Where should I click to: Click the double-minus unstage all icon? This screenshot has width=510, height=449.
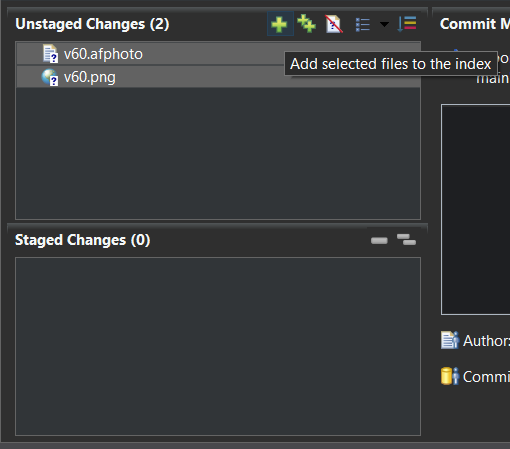click(x=406, y=239)
